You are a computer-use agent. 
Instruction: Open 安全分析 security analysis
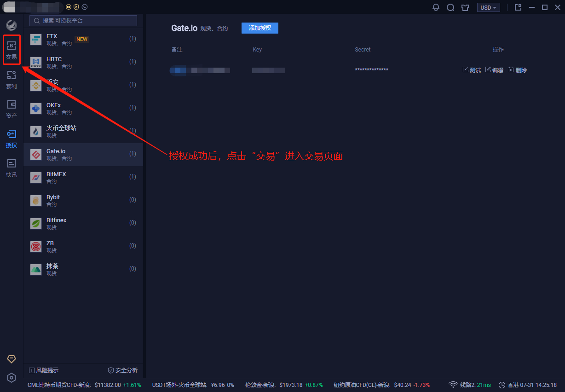(122, 370)
